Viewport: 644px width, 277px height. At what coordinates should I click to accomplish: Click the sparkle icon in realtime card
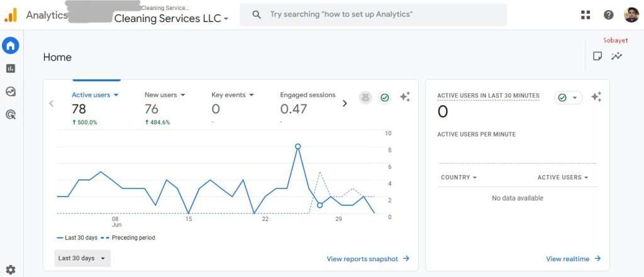click(x=596, y=97)
